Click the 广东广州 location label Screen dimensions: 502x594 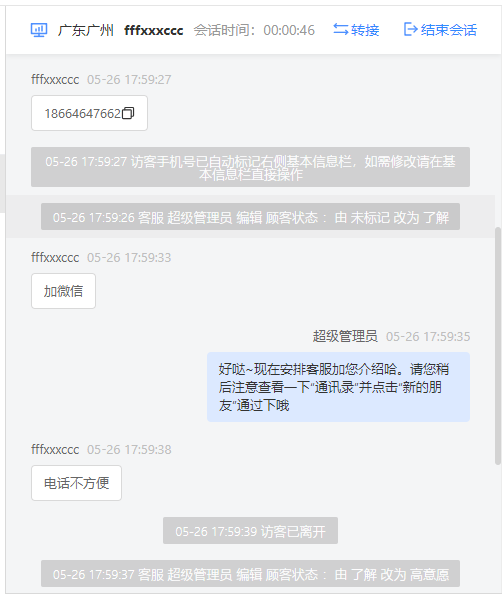(x=86, y=30)
